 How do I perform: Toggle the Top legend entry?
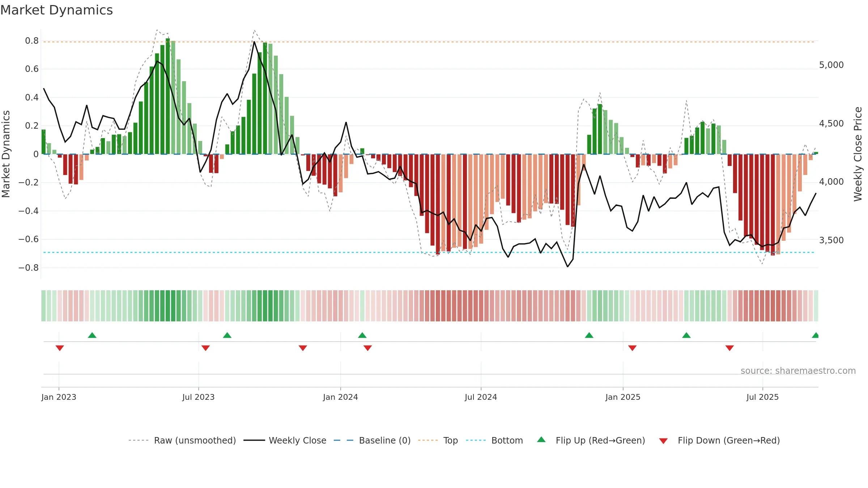pos(438,440)
